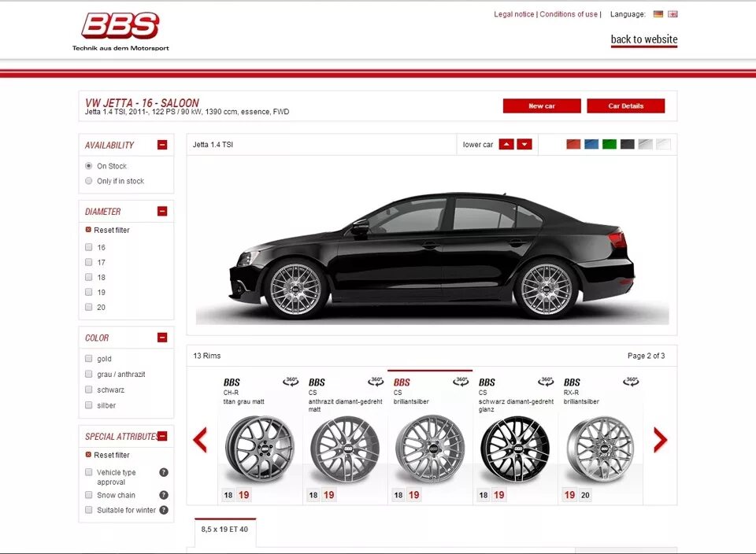Filter rims by grau / anthrazit
This screenshot has height=554, width=756.
pyautogui.click(x=89, y=374)
